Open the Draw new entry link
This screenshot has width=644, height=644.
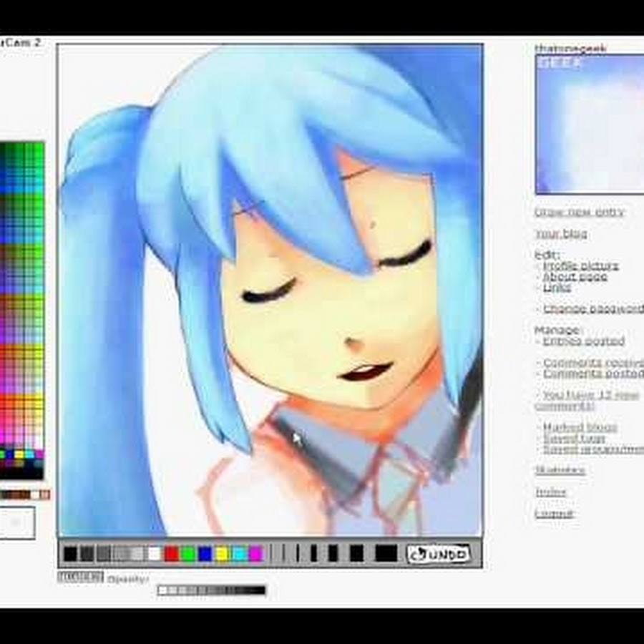[579, 213]
